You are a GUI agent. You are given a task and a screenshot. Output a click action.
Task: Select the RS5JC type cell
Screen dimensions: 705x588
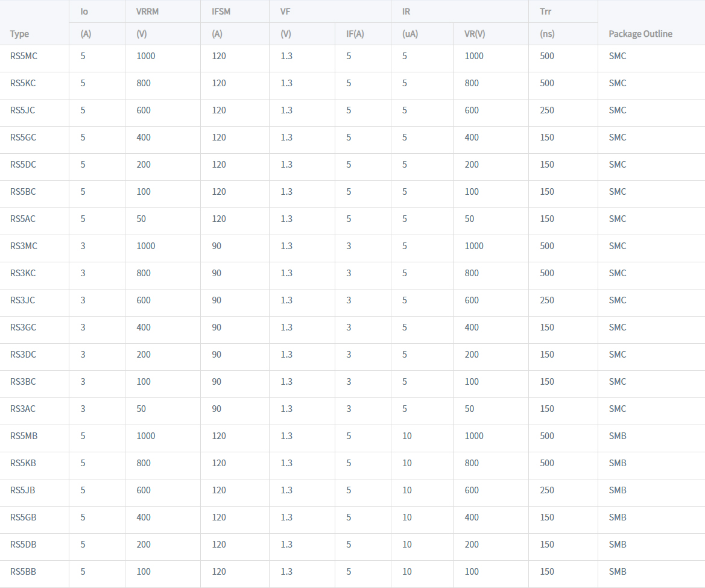tap(22, 110)
